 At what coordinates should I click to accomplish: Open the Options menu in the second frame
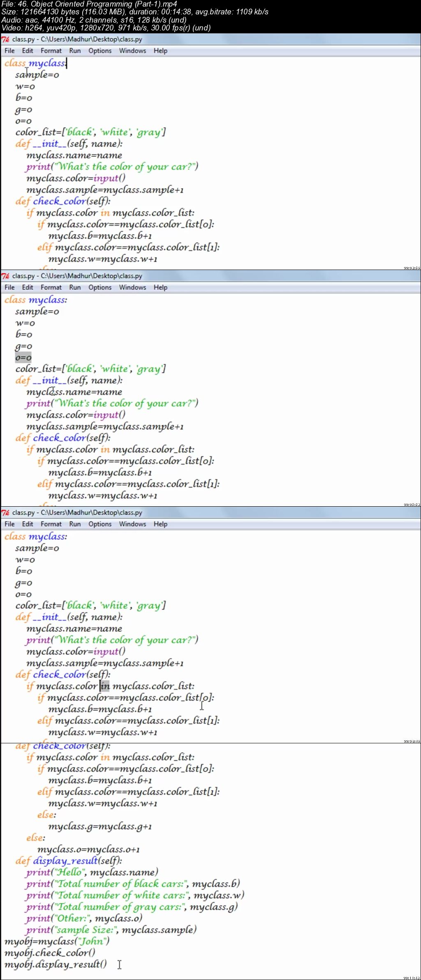click(100, 287)
